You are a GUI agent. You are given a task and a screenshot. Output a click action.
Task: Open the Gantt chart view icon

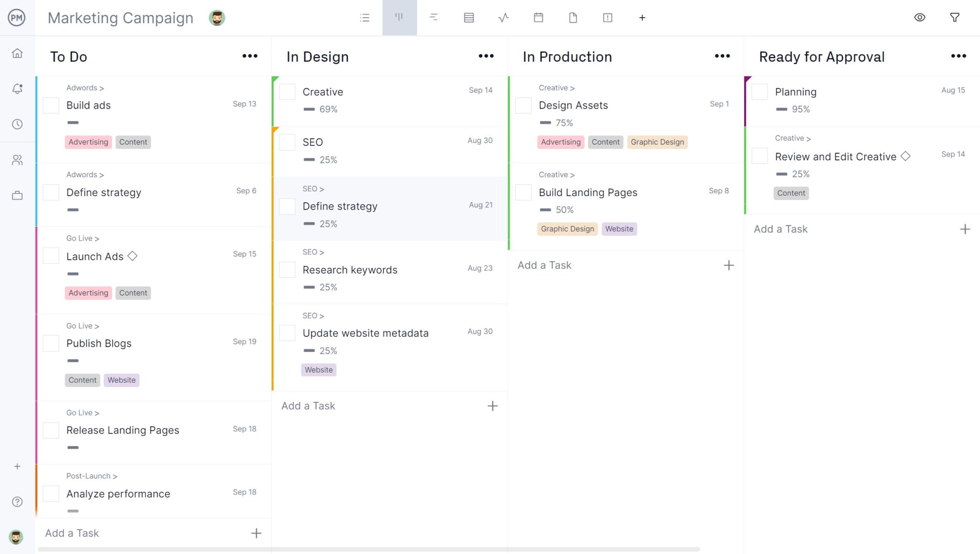tap(434, 18)
